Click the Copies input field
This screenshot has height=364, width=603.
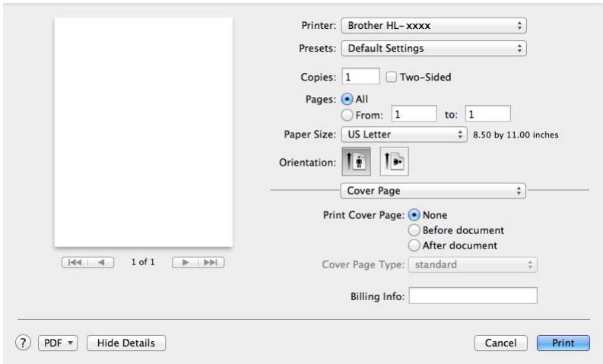point(360,77)
